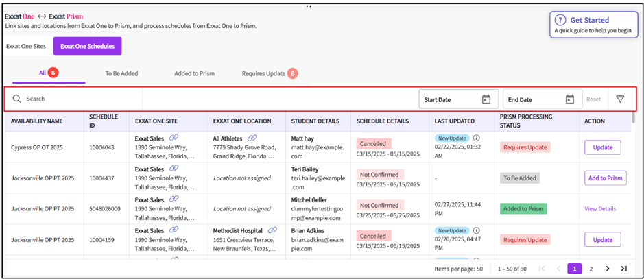Go to the next page arrow
The height and width of the screenshot is (279, 644).
[x=608, y=269]
